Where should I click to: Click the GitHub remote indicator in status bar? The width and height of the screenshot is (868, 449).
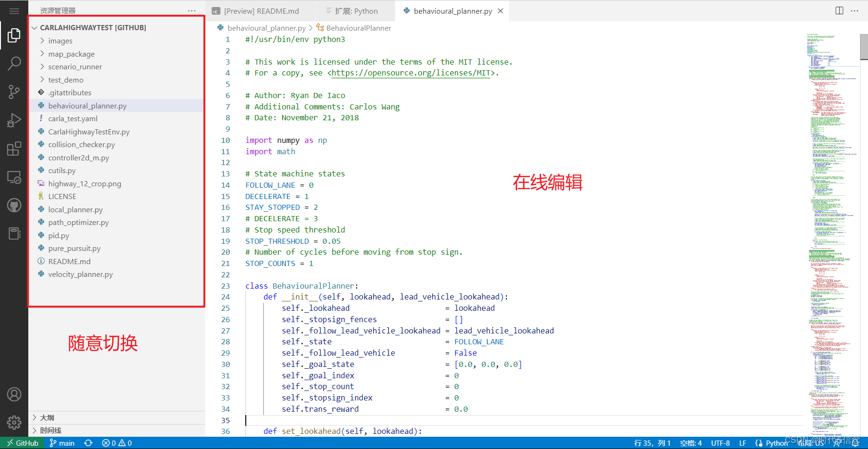pos(22,443)
